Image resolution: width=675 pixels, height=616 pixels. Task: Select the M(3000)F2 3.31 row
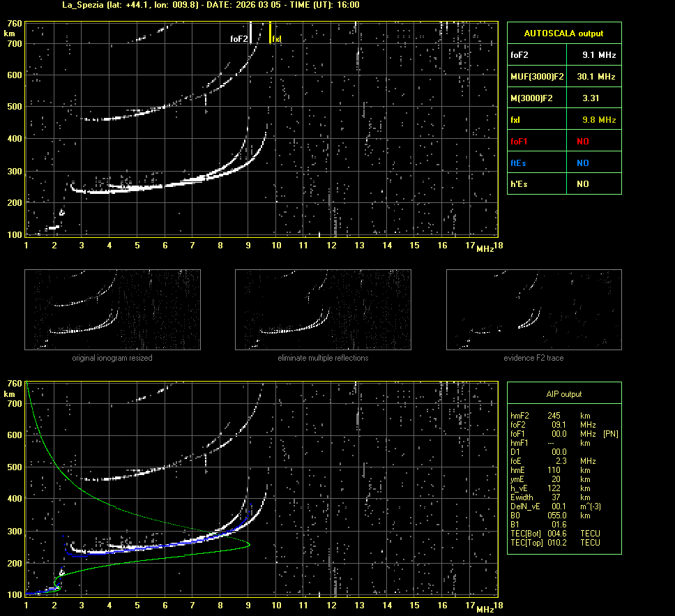[x=563, y=98]
